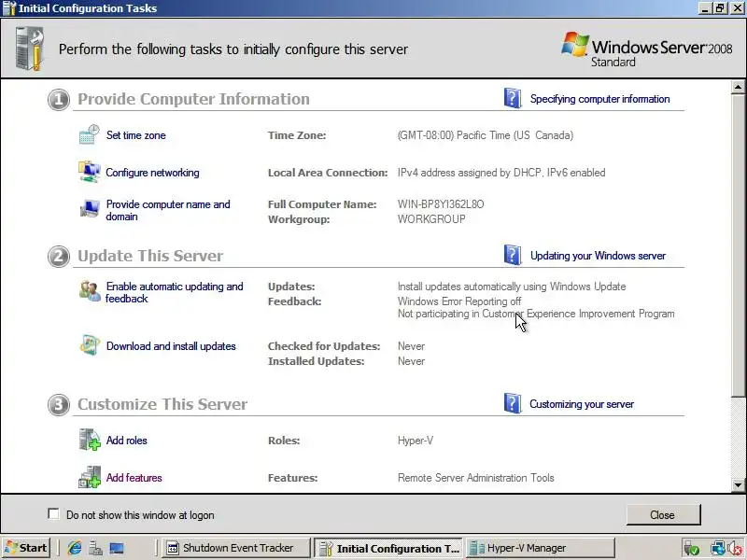Switch to Hyper-V Manager taskbar item
This screenshot has width=747, height=560.
(x=540, y=548)
